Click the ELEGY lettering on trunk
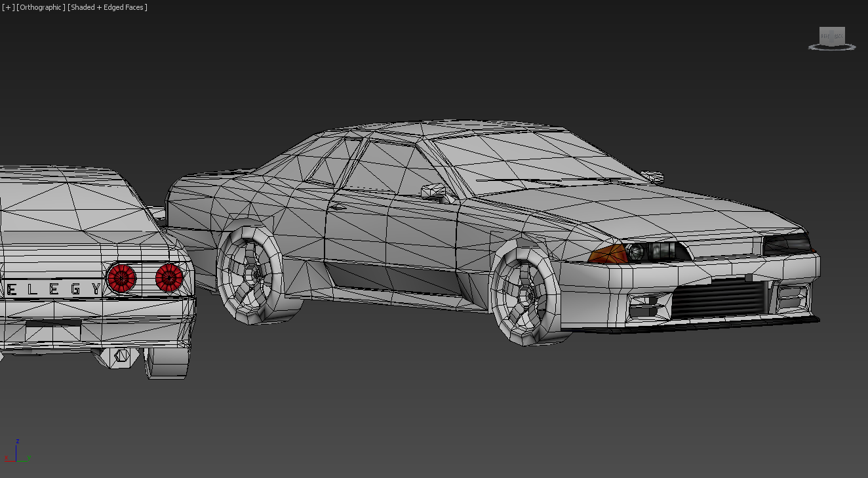 click(52, 289)
